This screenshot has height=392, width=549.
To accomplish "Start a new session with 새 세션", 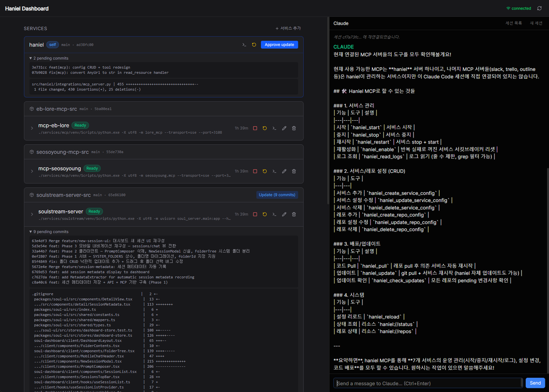I will point(536,23).
